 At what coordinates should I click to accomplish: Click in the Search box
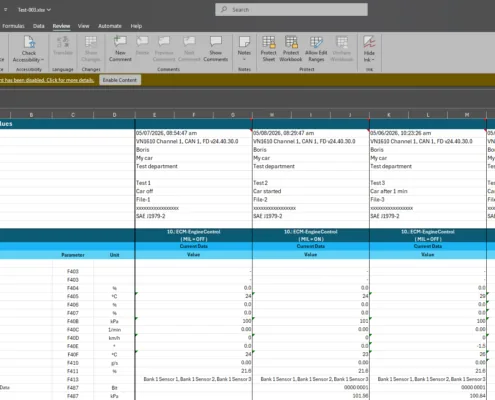coord(291,10)
